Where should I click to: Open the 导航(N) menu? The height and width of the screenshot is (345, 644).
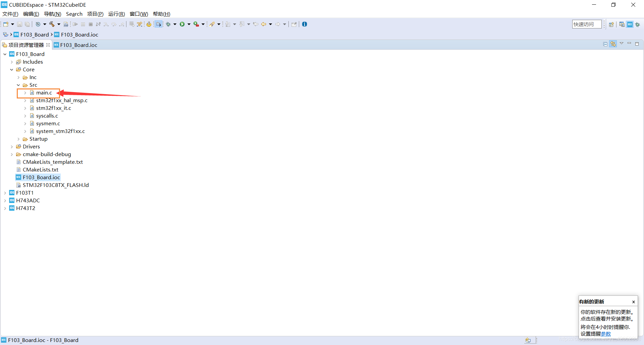pyautogui.click(x=53, y=14)
